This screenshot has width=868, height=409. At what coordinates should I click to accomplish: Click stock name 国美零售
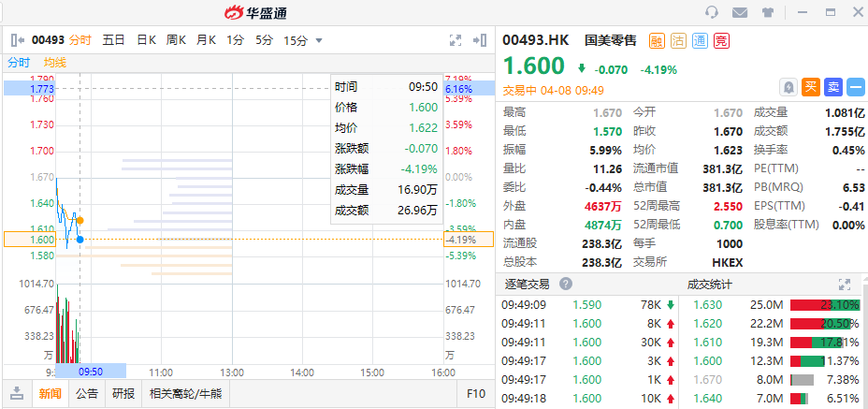611,40
